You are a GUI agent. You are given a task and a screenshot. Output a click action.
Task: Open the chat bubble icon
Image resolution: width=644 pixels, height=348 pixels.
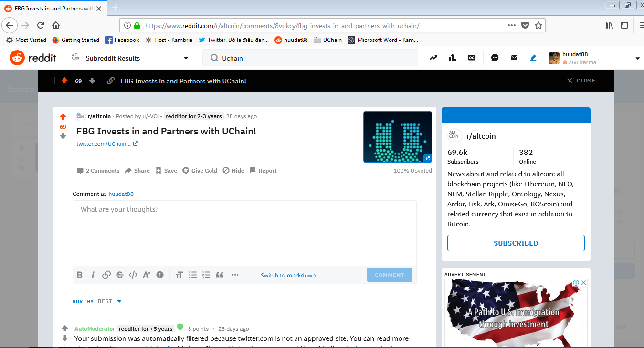pyautogui.click(x=495, y=58)
